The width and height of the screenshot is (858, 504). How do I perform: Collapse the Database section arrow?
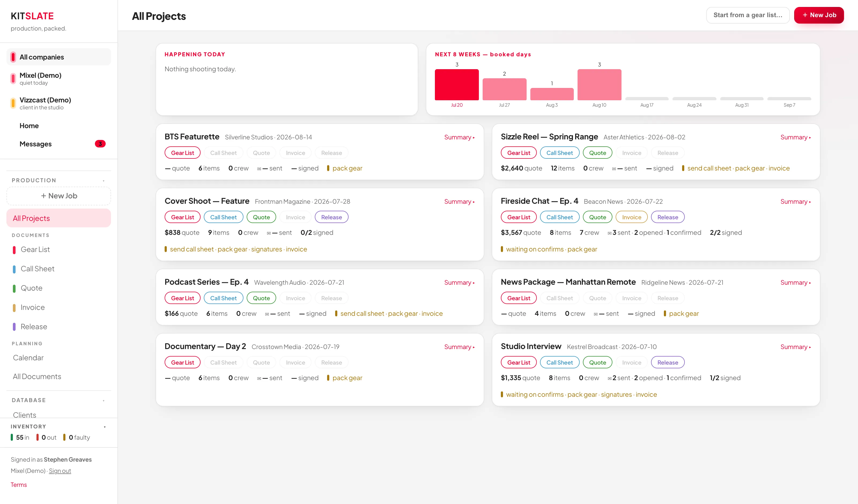[104, 401]
